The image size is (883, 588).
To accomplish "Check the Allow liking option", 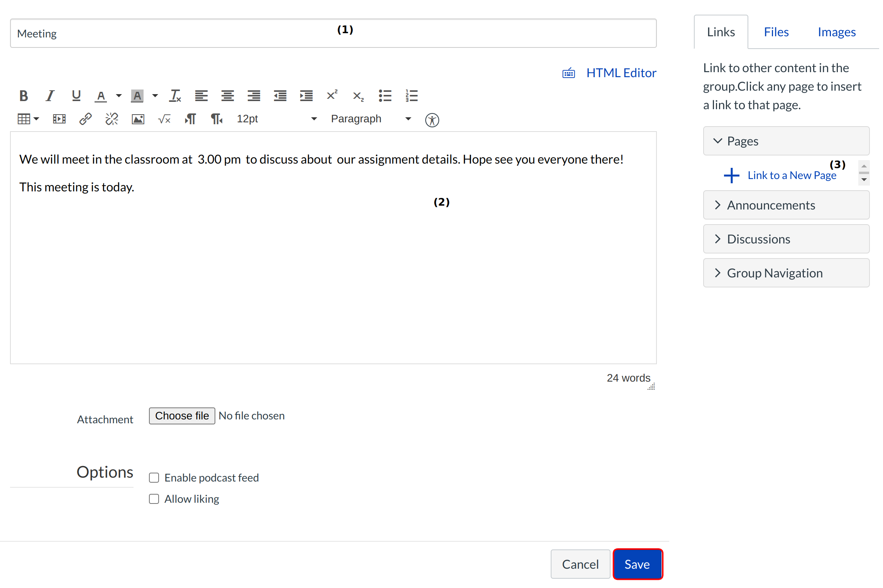I will 154,499.
